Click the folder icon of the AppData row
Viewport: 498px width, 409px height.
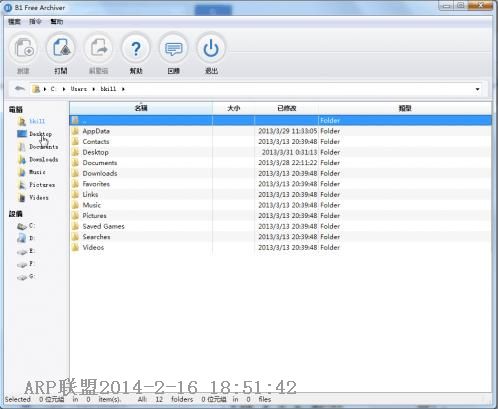(x=76, y=131)
